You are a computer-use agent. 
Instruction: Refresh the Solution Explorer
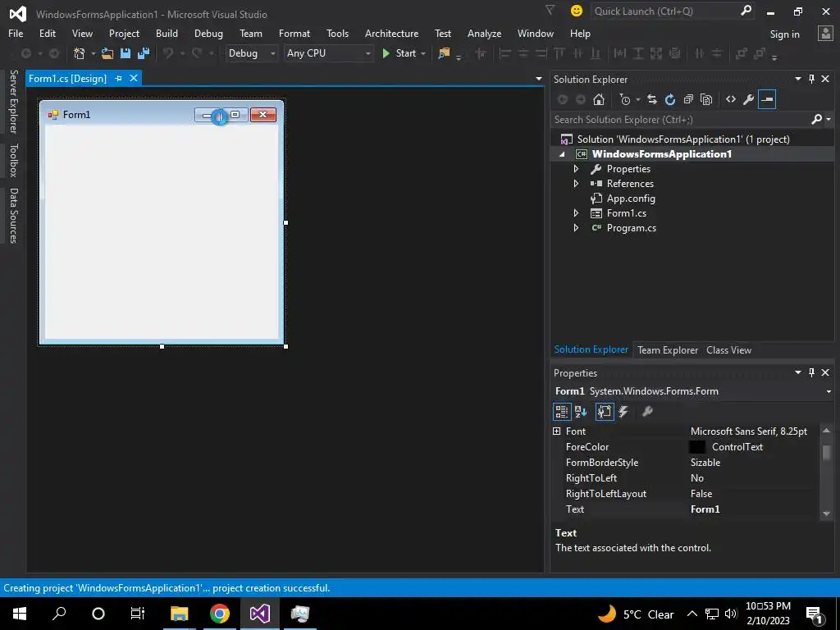[669, 99]
